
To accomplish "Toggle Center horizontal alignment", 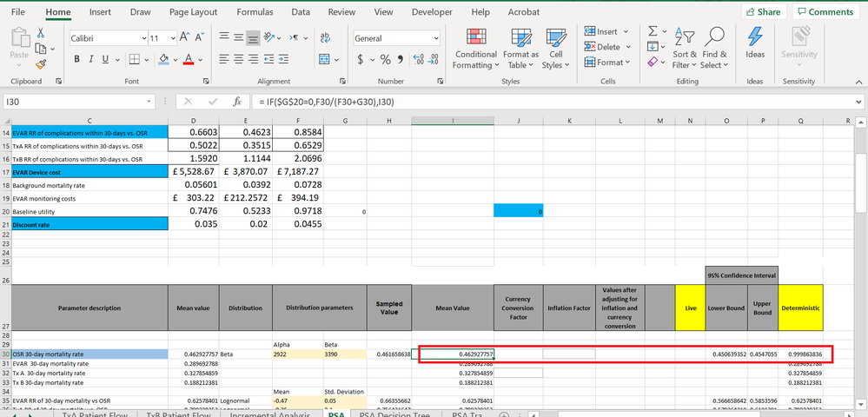I will 239,59.
